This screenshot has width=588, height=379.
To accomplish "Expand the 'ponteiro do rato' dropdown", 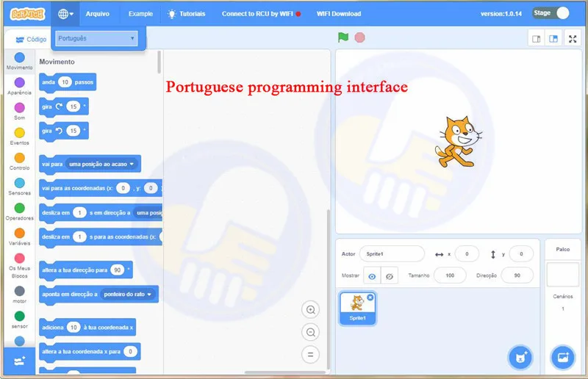I will [x=127, y=295].
